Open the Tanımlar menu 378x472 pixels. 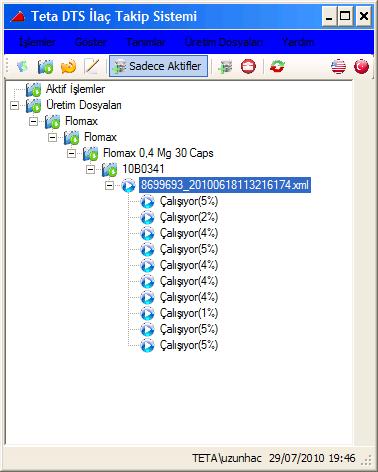[146, 42]
